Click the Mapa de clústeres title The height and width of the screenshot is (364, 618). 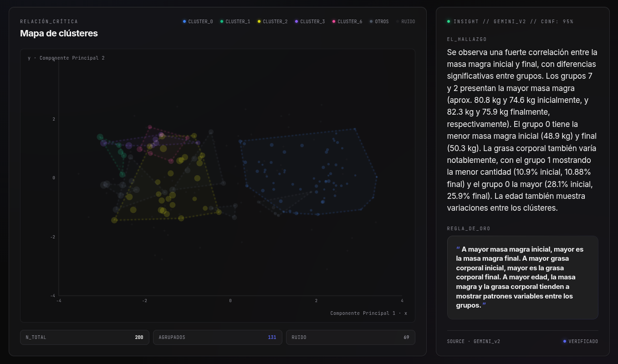pyautogui.click(x=59, y=33)
